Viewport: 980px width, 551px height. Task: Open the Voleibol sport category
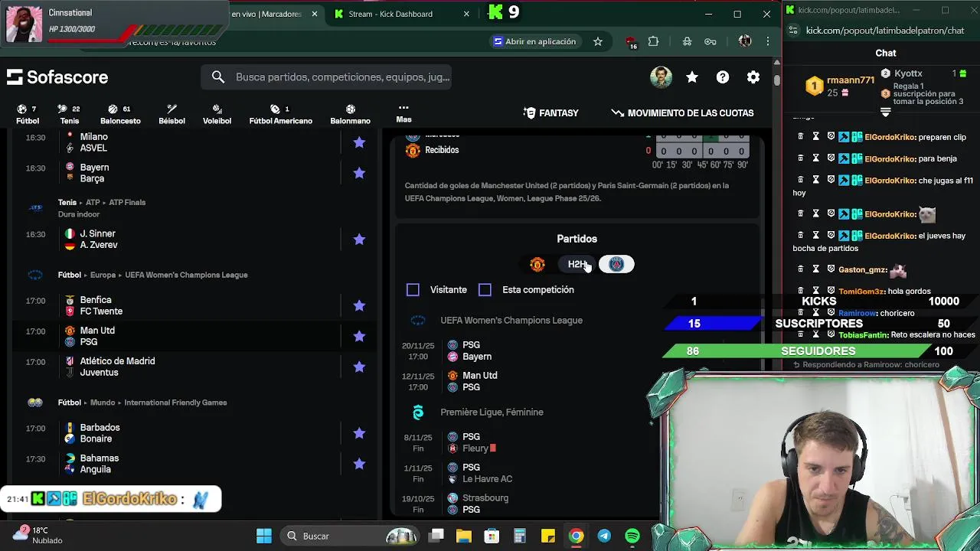217,114
